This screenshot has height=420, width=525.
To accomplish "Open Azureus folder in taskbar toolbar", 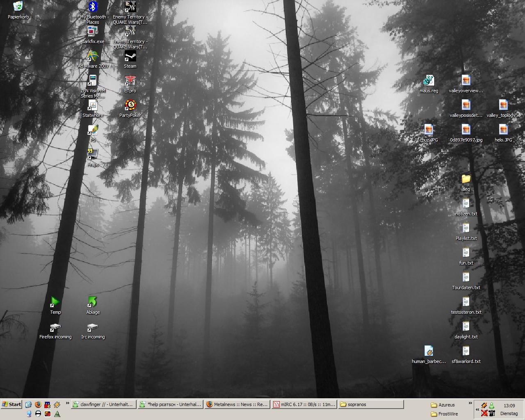I will 443,405.
